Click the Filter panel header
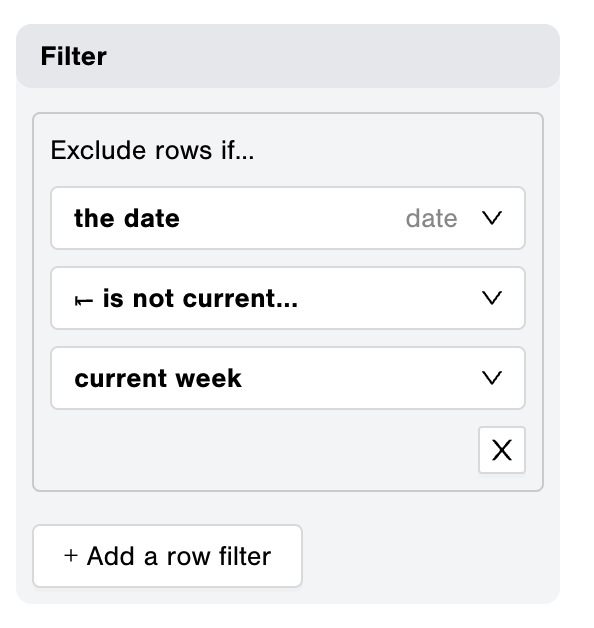Viewport: 594px width, 628px height. [x=288, y=56]
